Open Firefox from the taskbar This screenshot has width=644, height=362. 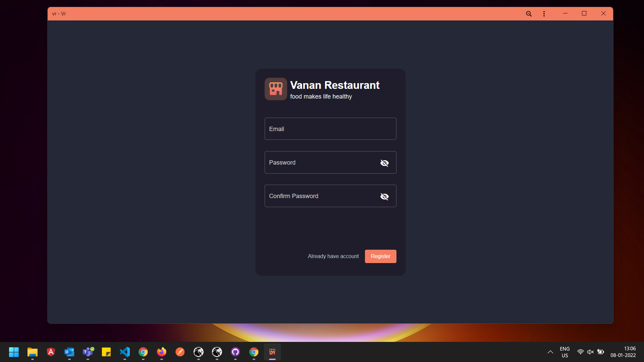click(162, 352)
